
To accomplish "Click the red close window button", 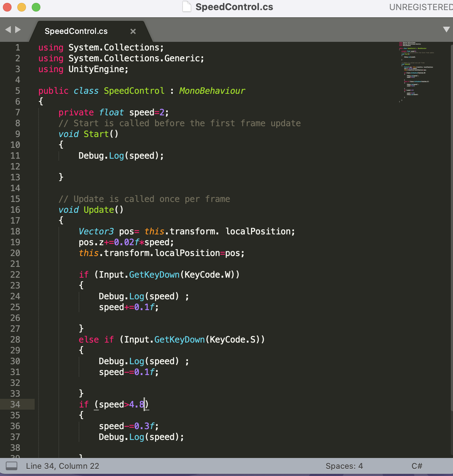I will point(7,7).
